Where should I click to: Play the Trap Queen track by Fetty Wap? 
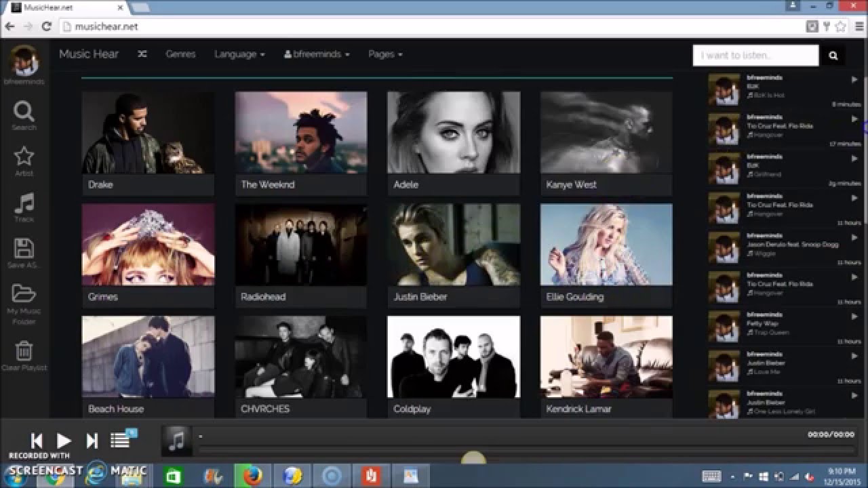tap(854, 317)
